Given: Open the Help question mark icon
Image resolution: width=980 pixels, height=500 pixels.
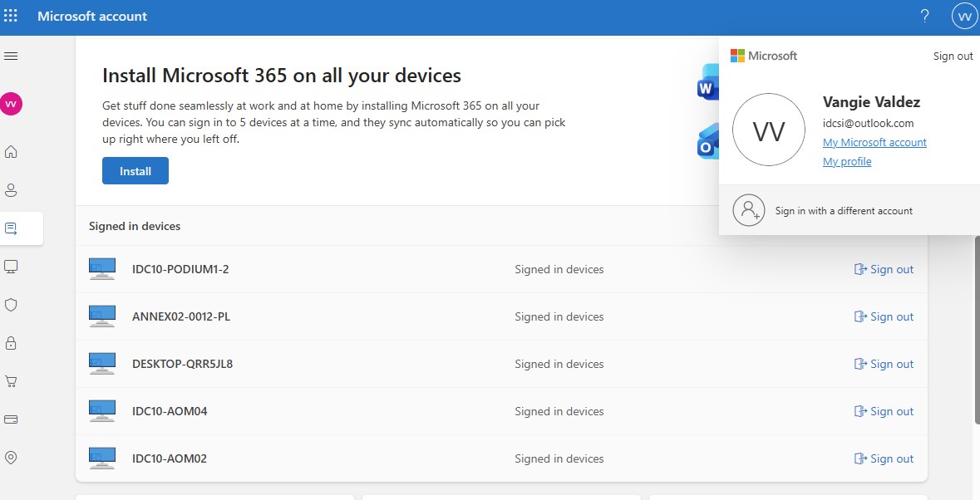Looking at the screenshot, I should pyautogui.click(x=924, y=17).
